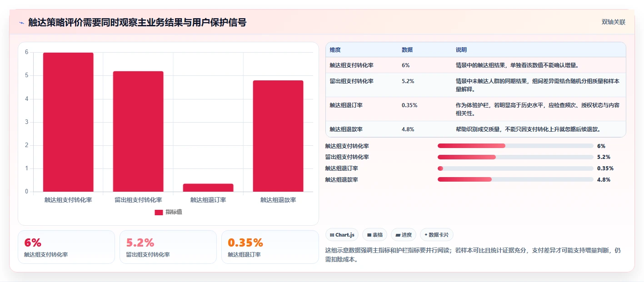Viewport: 644px width, 282px height.
Task: Click the 触达组支付转化率 progress bar
Action: coord(515,146)
